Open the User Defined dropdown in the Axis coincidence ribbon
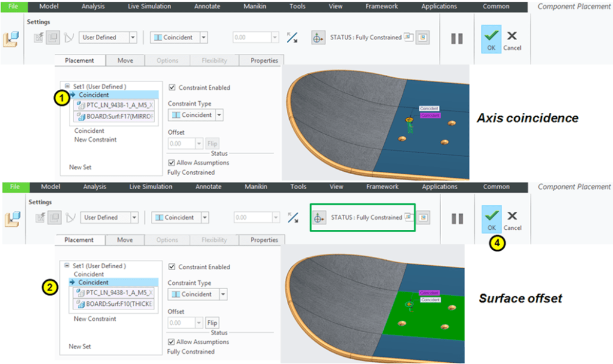The width and height of the screenshot is (613, 364). pyautogui.click(x=132, y=38)
